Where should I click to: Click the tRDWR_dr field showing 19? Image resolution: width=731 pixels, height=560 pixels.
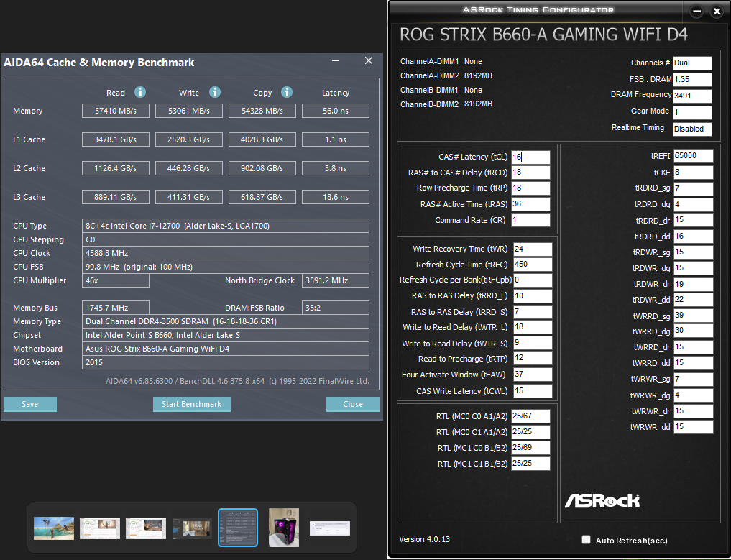point(693,284)
